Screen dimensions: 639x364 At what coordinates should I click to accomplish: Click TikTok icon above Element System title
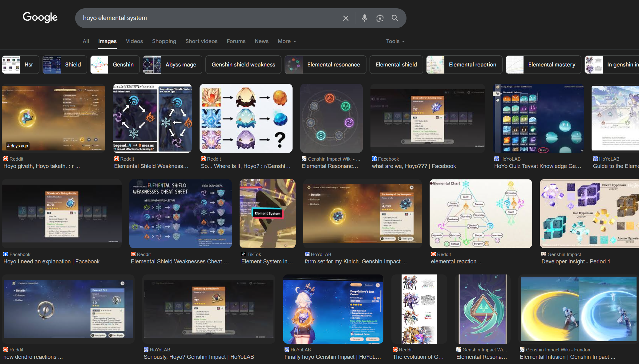click(x=244, y=254)
